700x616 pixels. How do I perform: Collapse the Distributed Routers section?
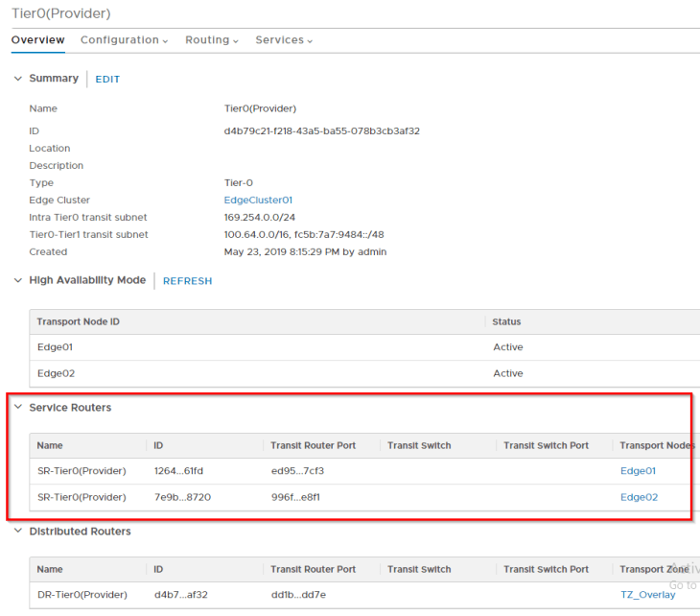[x=17, y=532]
